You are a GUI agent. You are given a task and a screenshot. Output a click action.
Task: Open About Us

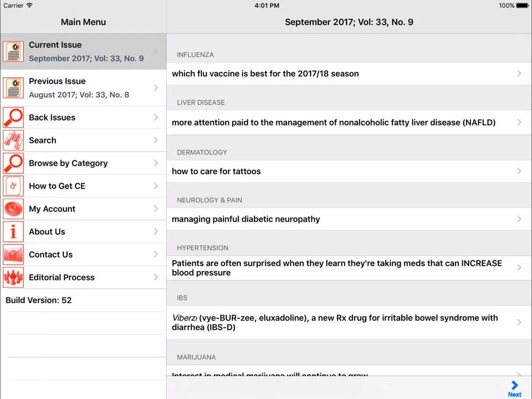coord(83,232)
